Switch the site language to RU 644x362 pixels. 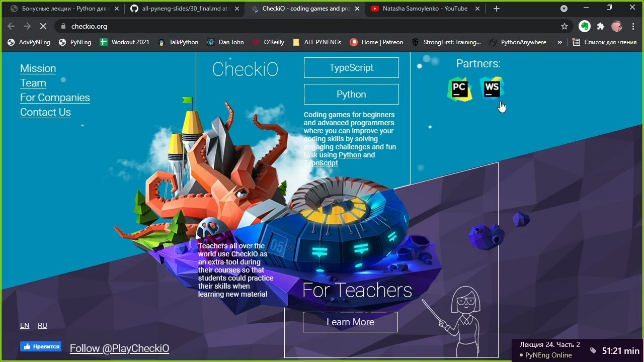pos(42,325)
